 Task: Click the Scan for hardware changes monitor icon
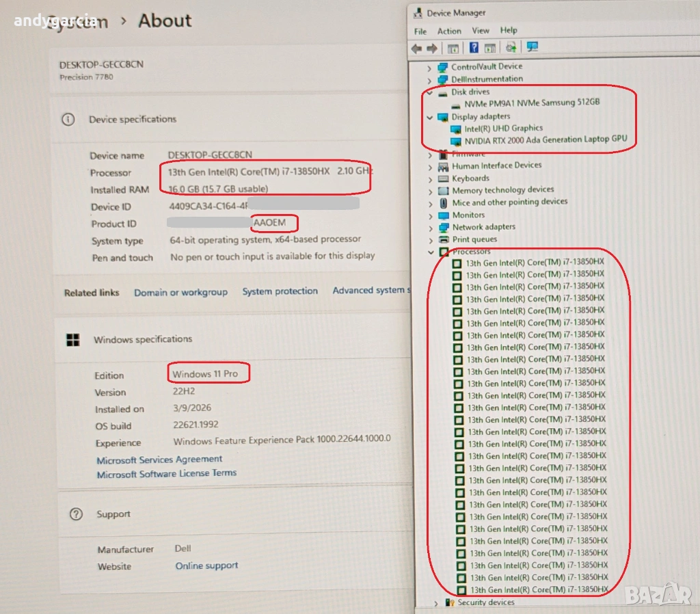point(533,47)
